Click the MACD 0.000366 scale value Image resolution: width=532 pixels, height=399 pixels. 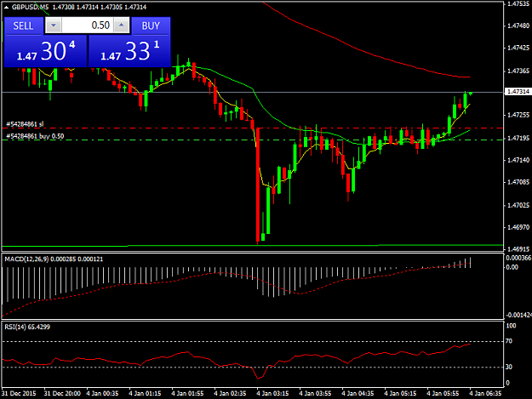[518, 258]
